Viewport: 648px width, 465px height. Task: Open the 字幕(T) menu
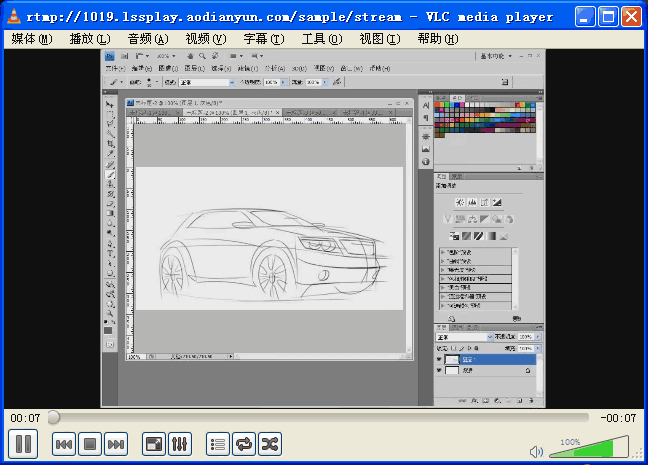point(264,39)
